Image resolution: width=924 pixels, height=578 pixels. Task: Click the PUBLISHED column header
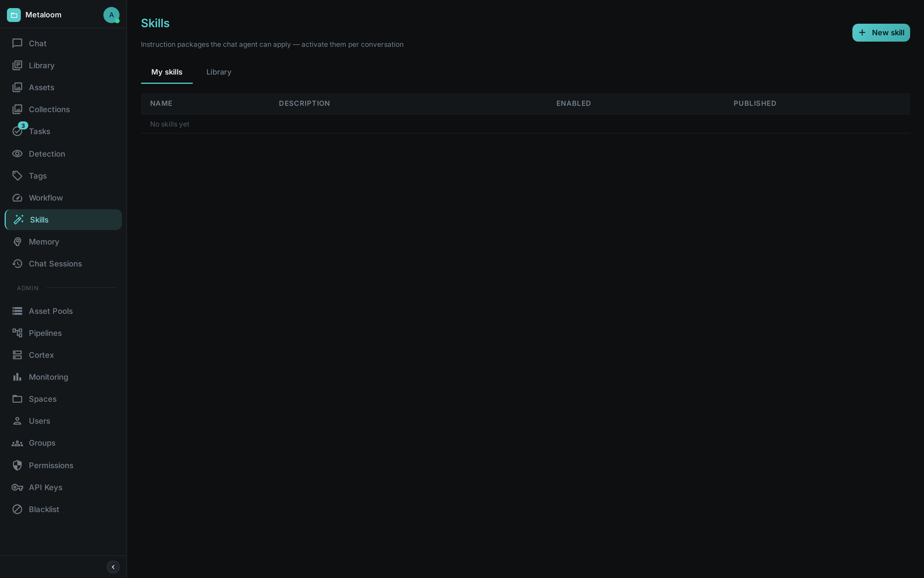tap(755, 103)
